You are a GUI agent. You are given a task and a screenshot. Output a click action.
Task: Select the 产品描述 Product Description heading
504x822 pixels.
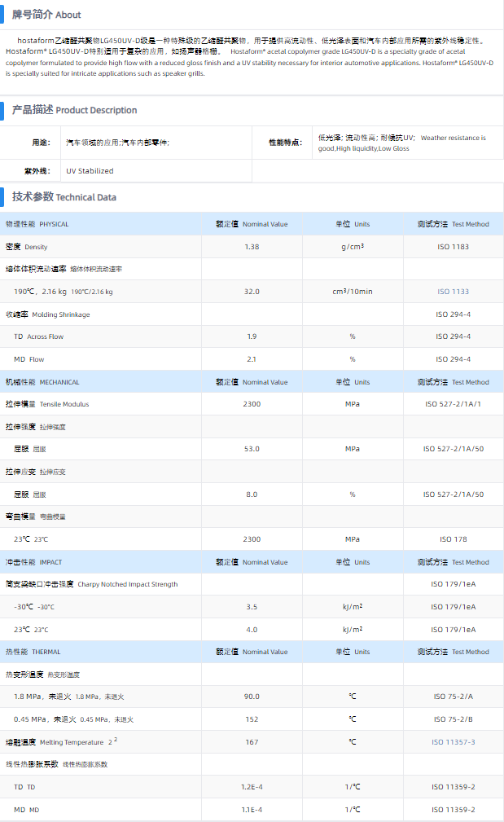[74, 110]
